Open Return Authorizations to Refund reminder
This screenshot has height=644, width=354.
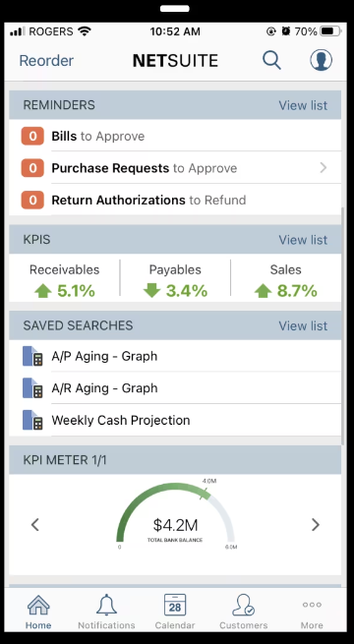[175, 200]
